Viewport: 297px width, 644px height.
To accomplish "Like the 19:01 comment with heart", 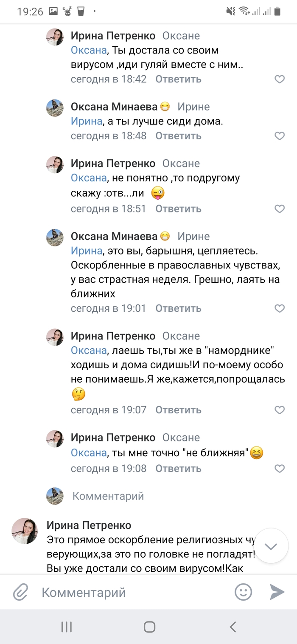I will tap(279, 308).
